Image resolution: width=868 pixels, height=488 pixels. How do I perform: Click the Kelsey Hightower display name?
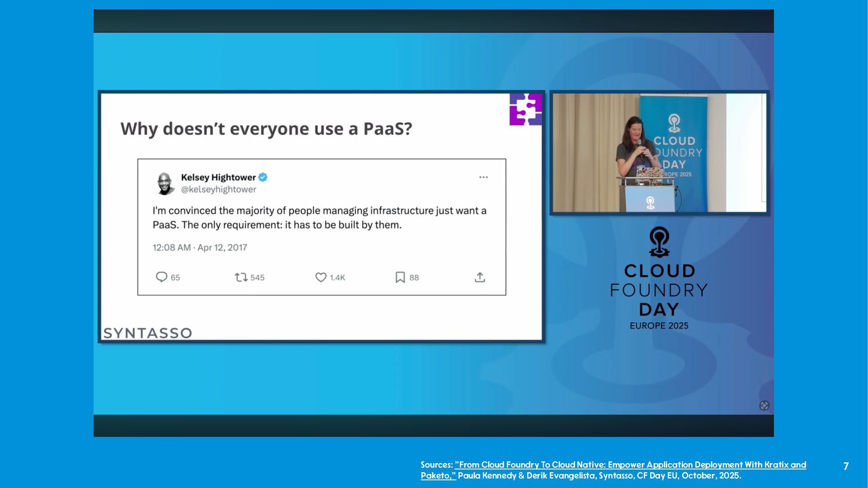coord(218,177)
